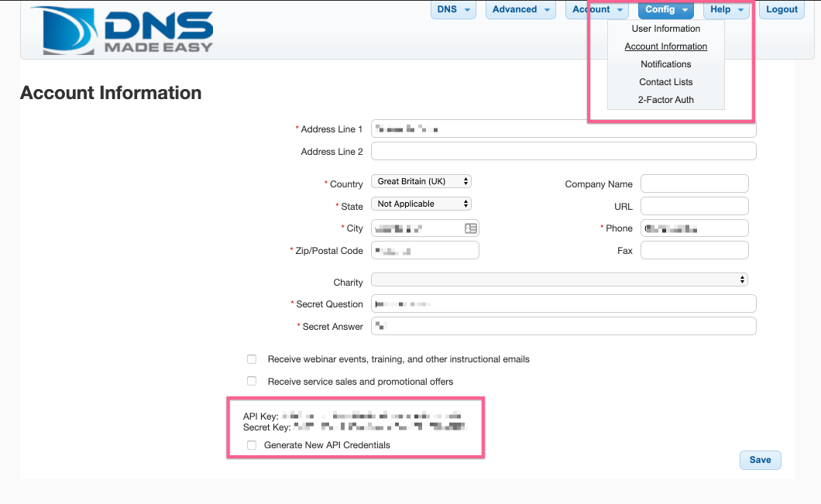Viewport: 821px width, 504px height.
Task: Open the Config menu
Action: (x=666, y=9)
